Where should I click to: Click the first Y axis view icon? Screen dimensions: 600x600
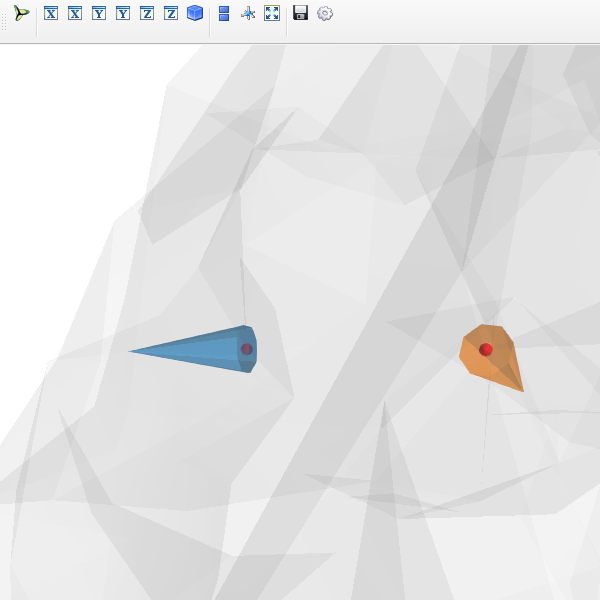(99, 13)
